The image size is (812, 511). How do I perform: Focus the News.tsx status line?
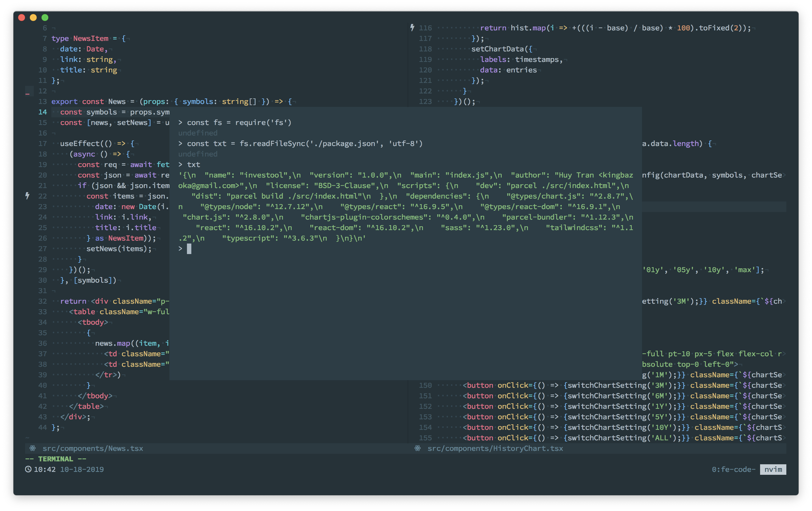[x=93, y=448]
